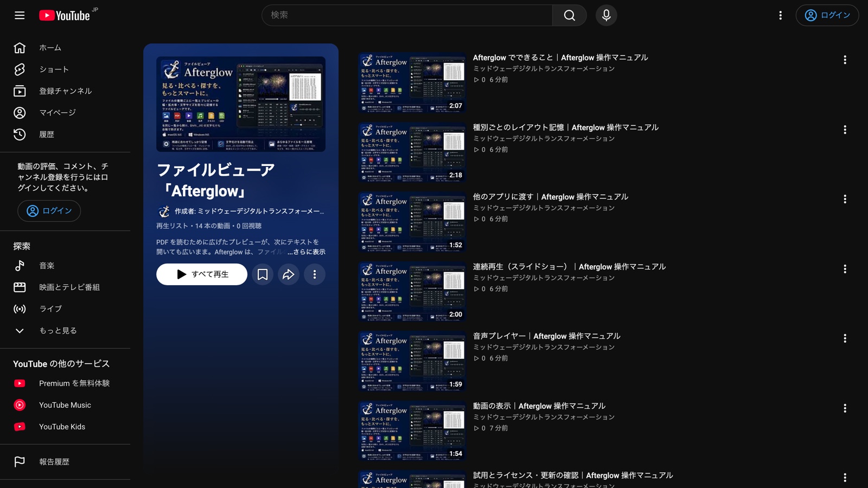Click the YouTube logo
Image resolution: width=868 pixels, height=488 pixels.
(65, 15)
